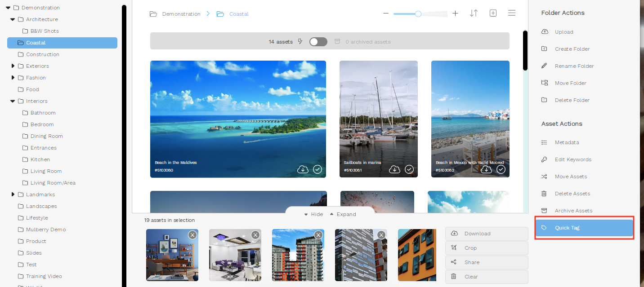The width and height of the screenshot is (644, 287).
Task: Collapse the Demonstration root folder
Action: click(8, 8)
